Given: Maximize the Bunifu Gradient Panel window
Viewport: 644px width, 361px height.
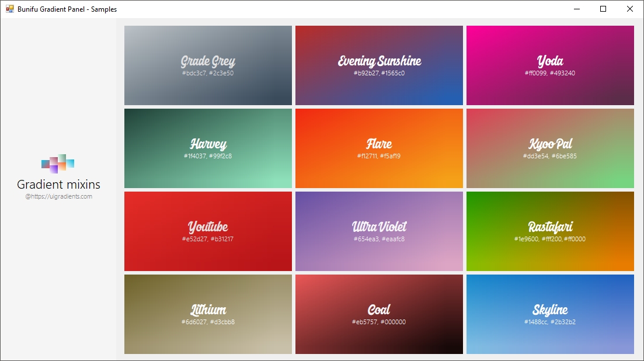Looking at the screenshot, I should tap(603, 9).
